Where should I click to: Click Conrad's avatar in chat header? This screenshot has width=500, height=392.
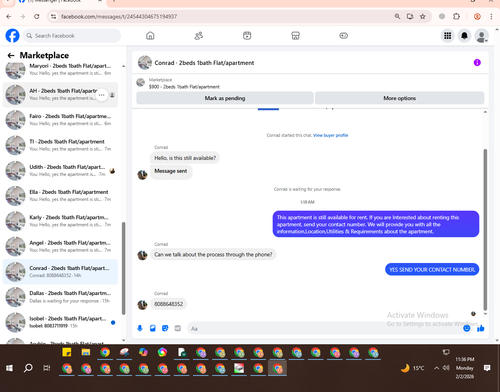pyautogui.click(x=145, y=63)
